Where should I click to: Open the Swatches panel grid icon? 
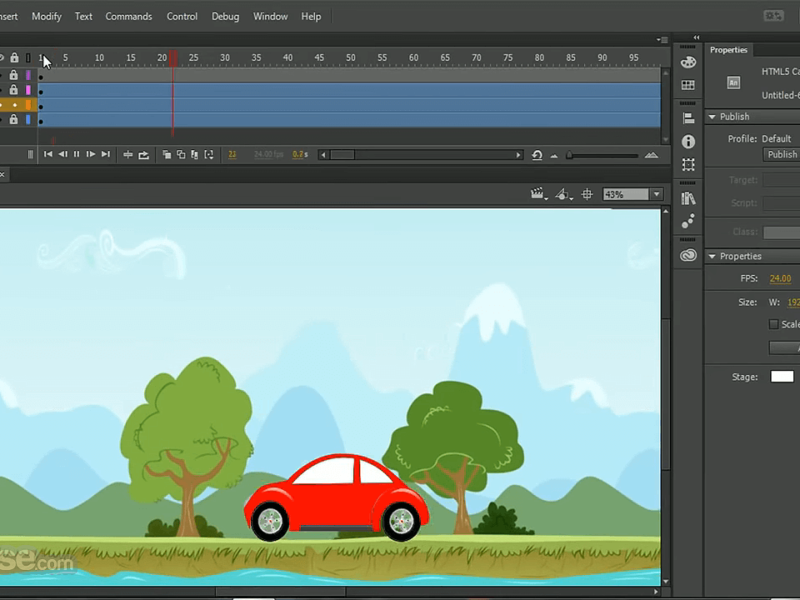point(688,85)
